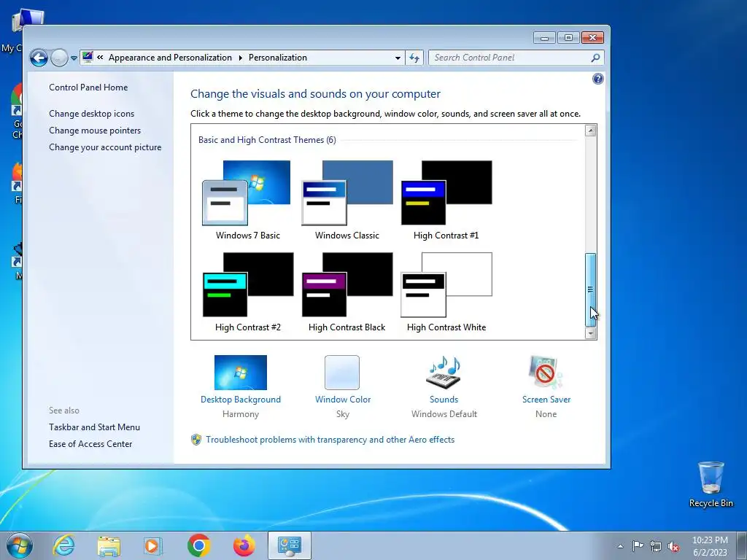Open Change mouse pointers link
This screenshot has width=747, height=560.
pos(95,130)
